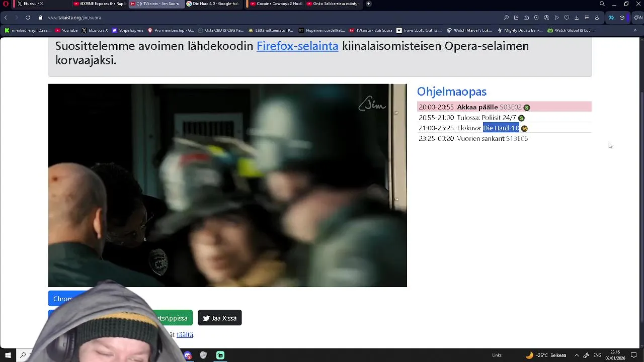644x362 pixels.
Task: Open the Stripe Express bookmark
Action: [128, 30]
